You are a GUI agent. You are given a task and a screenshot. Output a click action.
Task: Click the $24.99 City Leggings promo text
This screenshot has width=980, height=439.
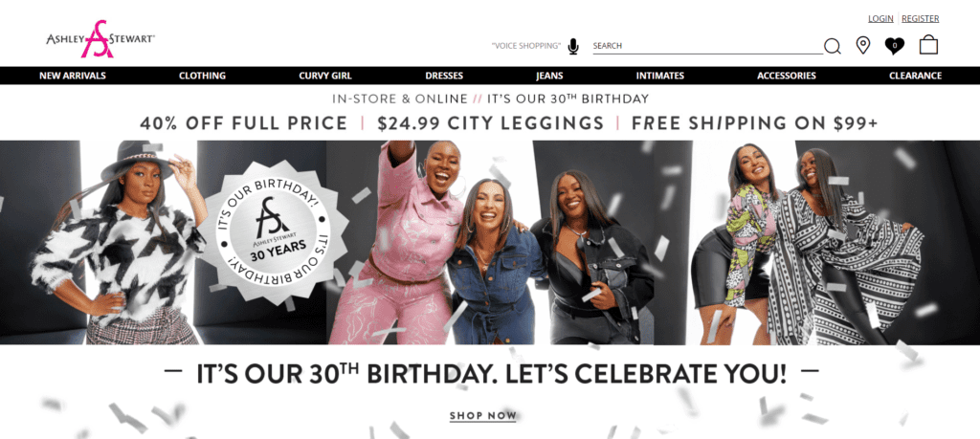point(491,123)
